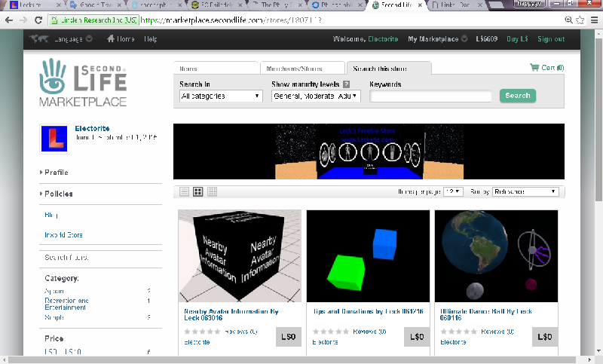Viewport: 603px width, 364px height.
Task: Expand the Profile section
Action: click(54, 172)
